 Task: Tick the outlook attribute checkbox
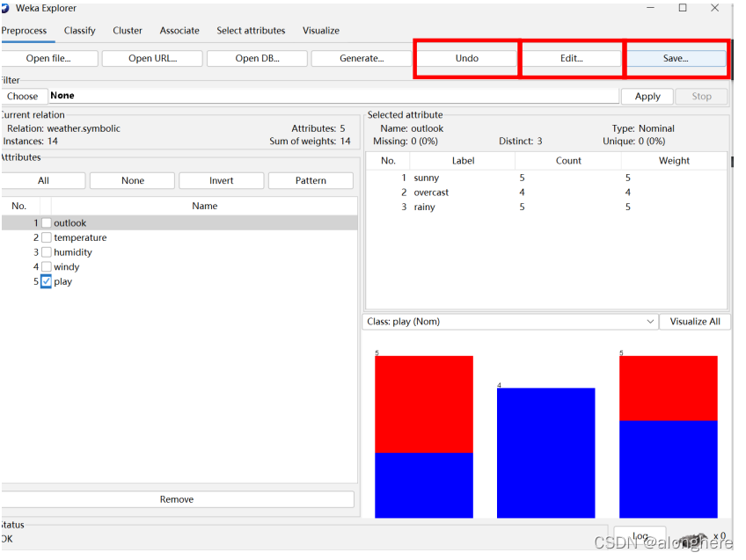[x=47, y=223]
